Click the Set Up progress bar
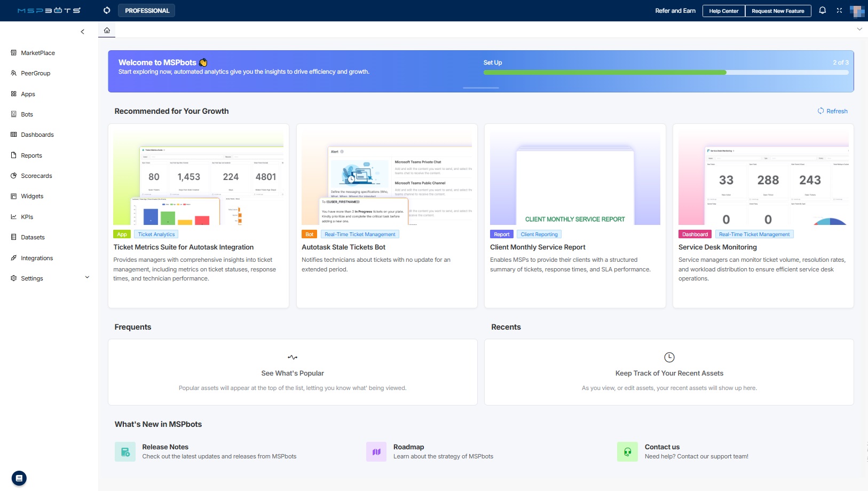 coord(665,72)
